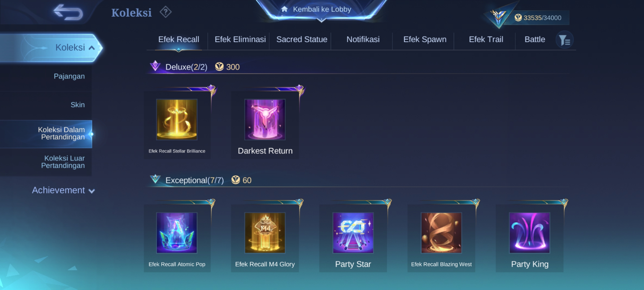Switch to the Sacred Statue tab
This screenshot has height=290, width=644.
pos(302,39)
